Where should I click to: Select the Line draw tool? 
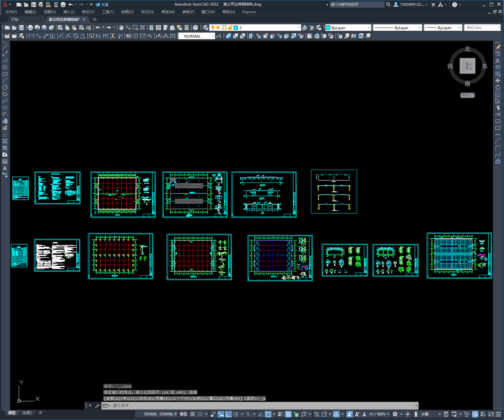coord(5,47)
